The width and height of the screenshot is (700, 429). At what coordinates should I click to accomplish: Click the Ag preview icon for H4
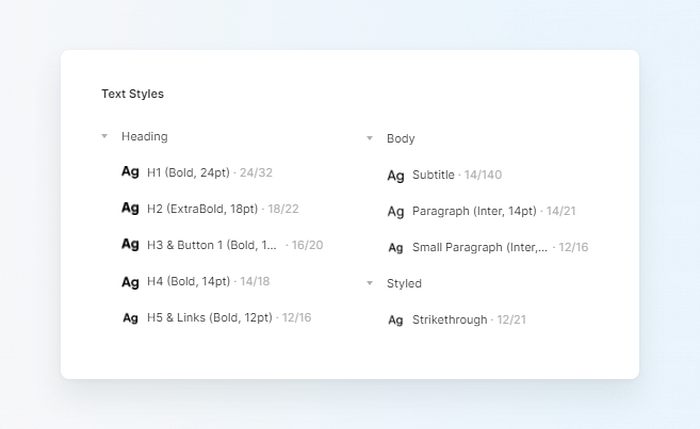(130, 282)
